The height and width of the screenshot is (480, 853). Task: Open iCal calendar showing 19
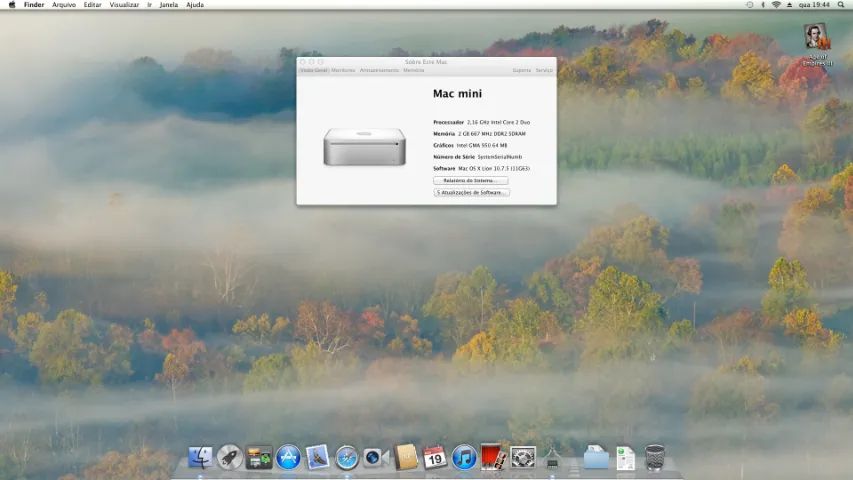(x=435, y=458)
